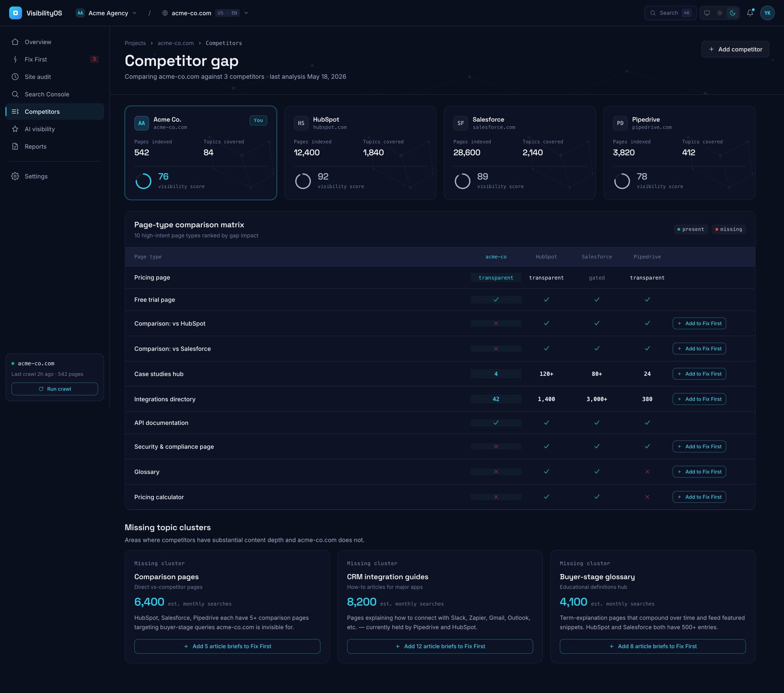Click the Salesforce column header
The image size is (784, 693).
597,257
